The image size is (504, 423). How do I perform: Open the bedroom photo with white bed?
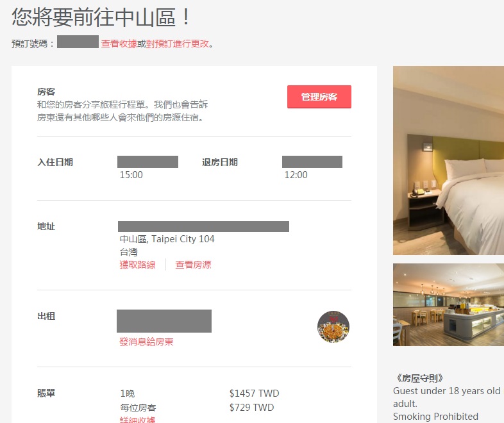click(448, 161)
